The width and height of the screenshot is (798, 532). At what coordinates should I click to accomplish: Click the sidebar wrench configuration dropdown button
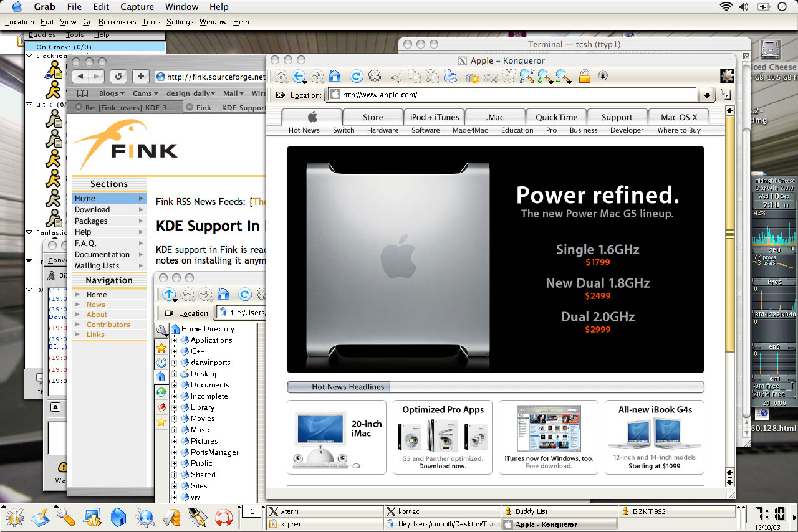162,331
